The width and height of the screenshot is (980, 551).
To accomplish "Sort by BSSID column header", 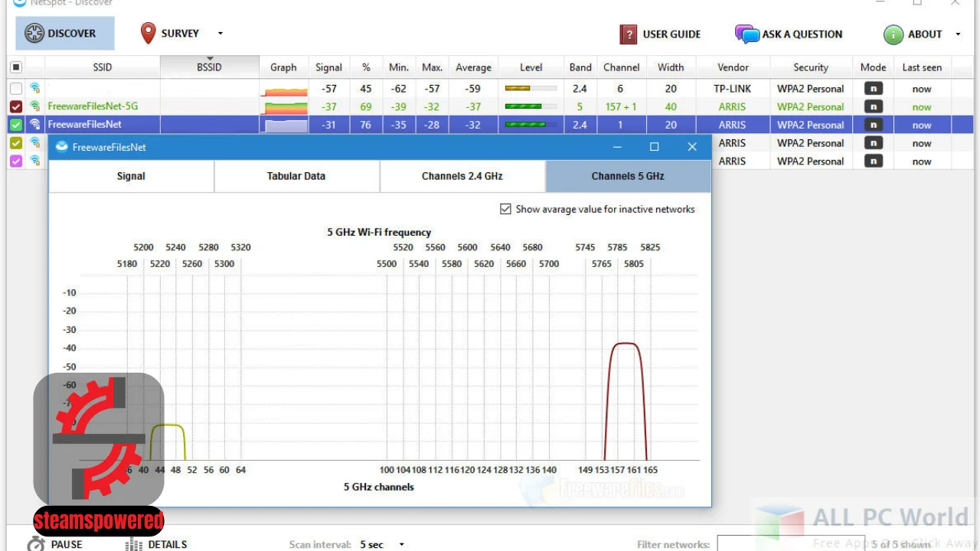I will click(x=209, y=67).
